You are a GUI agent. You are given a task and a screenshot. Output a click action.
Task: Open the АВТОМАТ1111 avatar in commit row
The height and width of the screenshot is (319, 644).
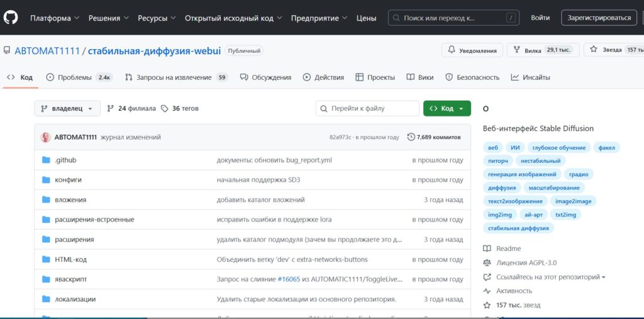(x=46, y=137)
